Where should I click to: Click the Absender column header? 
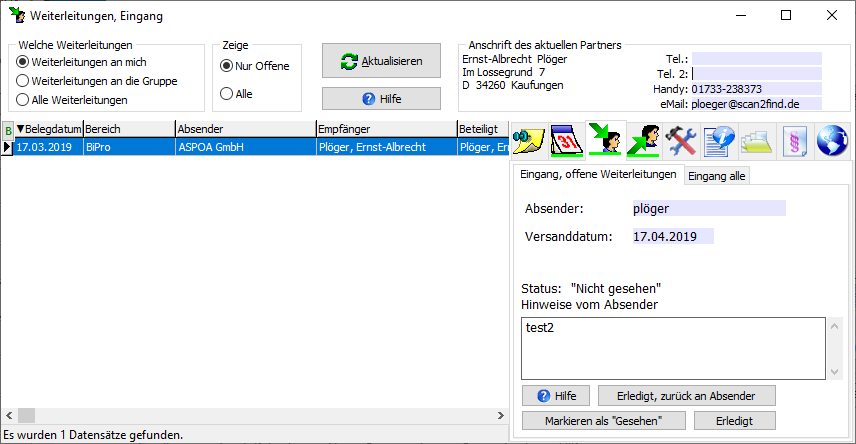(x=246, y=129)
